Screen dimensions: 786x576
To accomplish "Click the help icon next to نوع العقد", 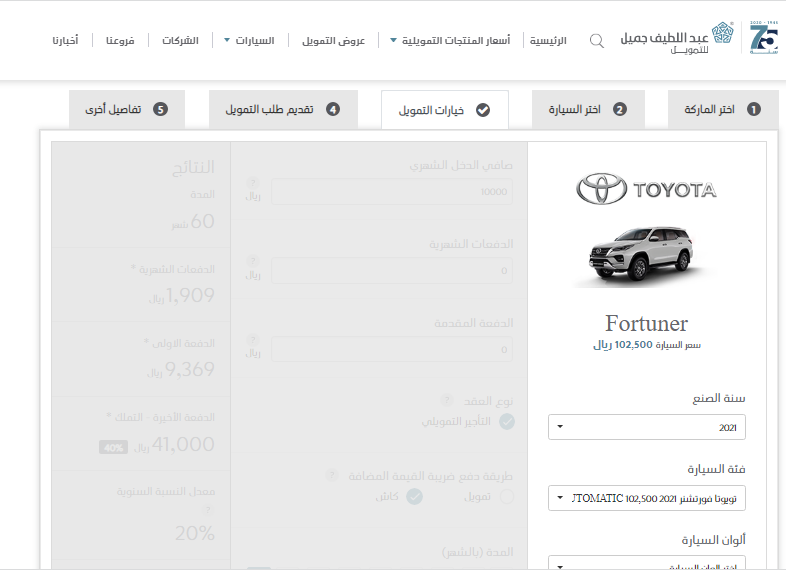I will 446,401.
